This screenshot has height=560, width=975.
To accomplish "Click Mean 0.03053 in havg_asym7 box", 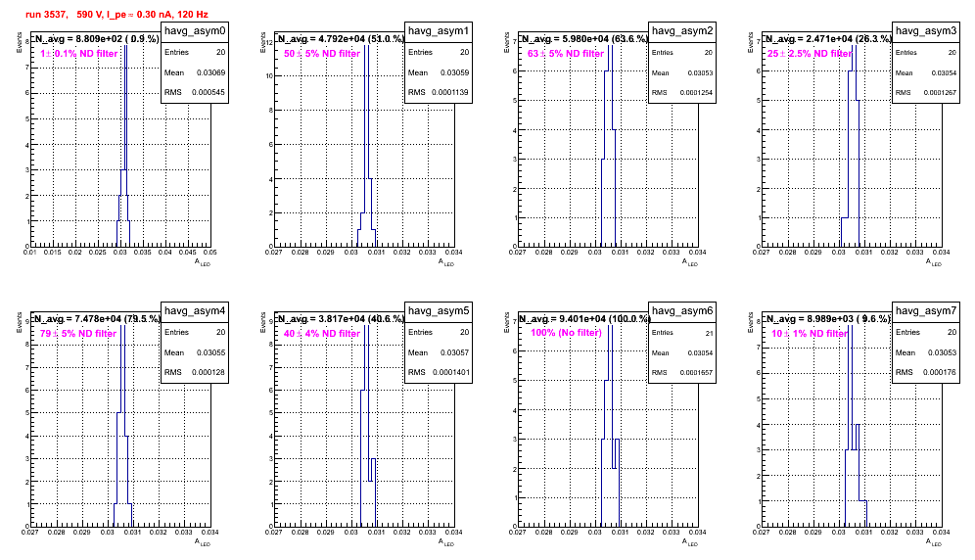I will [x=926, y=352].
